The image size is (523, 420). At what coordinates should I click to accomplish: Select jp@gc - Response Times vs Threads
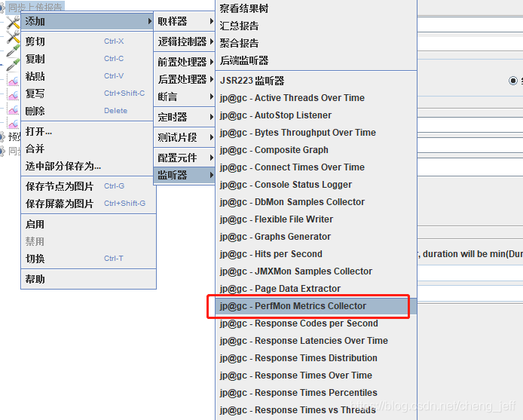[317, 410]
